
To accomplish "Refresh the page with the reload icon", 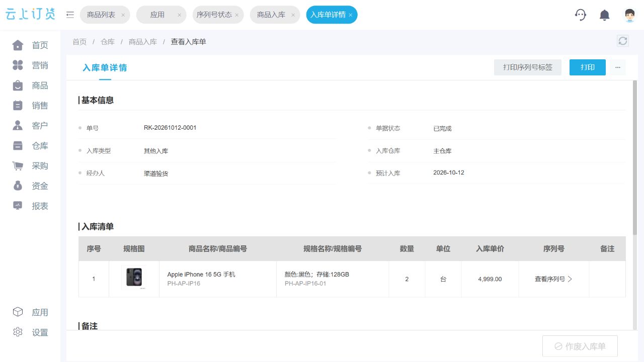I will click(623, 41).
